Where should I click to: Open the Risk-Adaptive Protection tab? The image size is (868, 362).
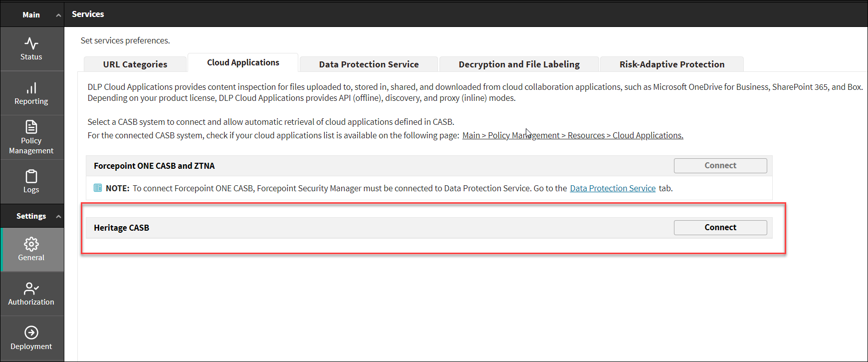click(x=671, y=64)
